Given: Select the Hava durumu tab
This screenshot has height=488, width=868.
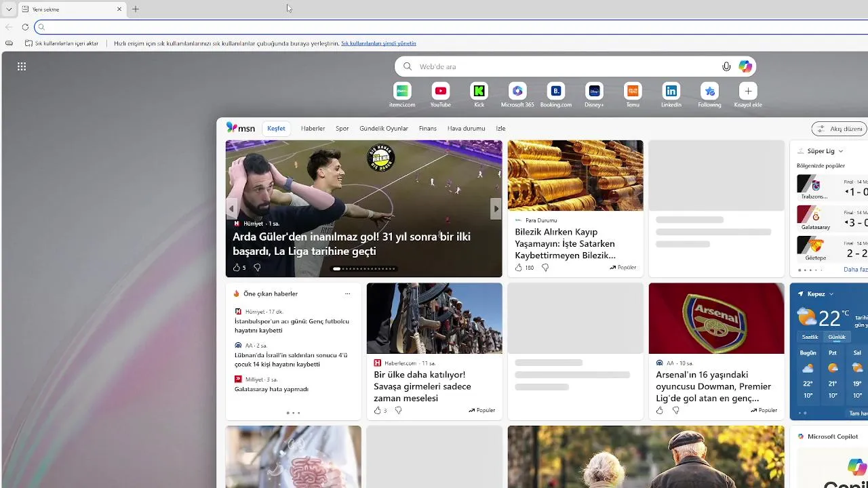Looking at the screenshot, I should tap(466, 128).
